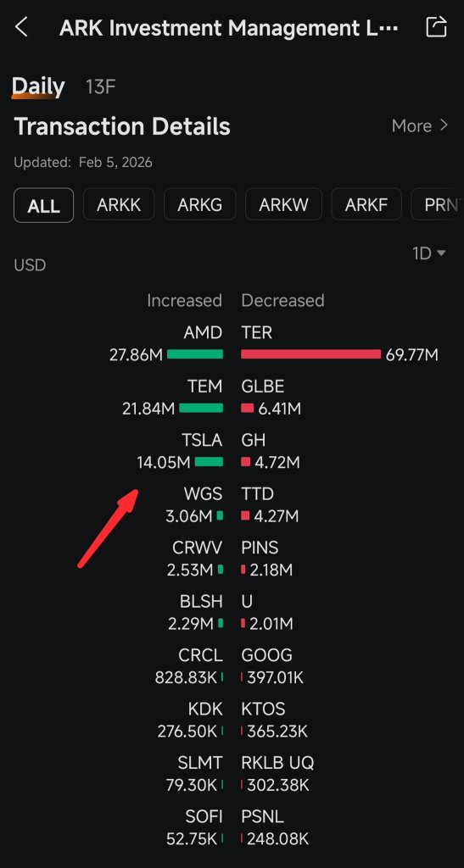Screen dimensions: 464x868
Task: Select the U ticker
Action: (247, 601)
